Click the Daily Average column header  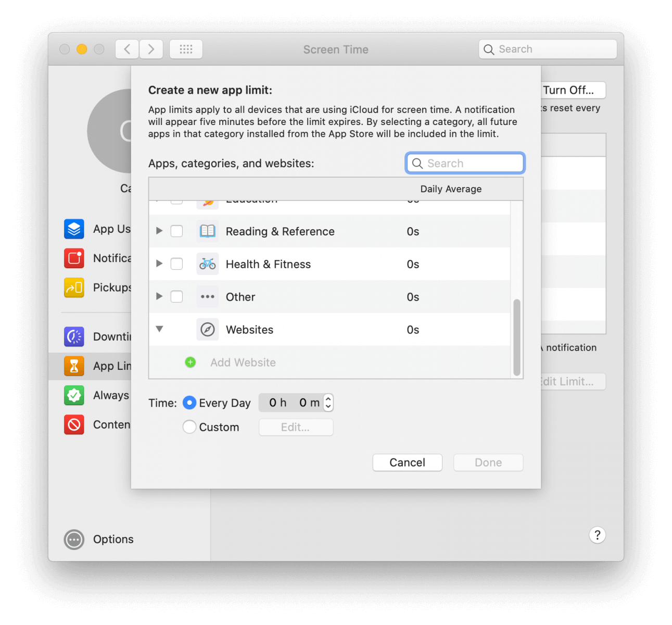[451, 189]
